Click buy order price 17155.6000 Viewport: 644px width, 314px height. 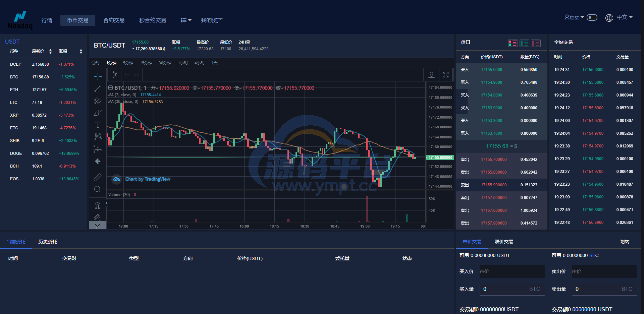[491, 70]
